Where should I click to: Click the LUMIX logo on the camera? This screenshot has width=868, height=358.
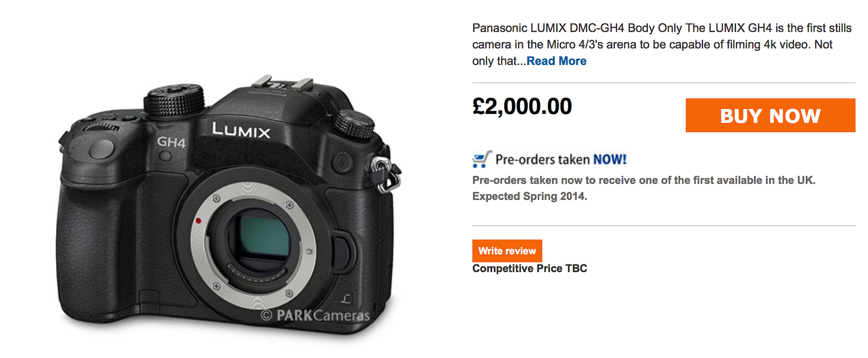pos(241,130)
